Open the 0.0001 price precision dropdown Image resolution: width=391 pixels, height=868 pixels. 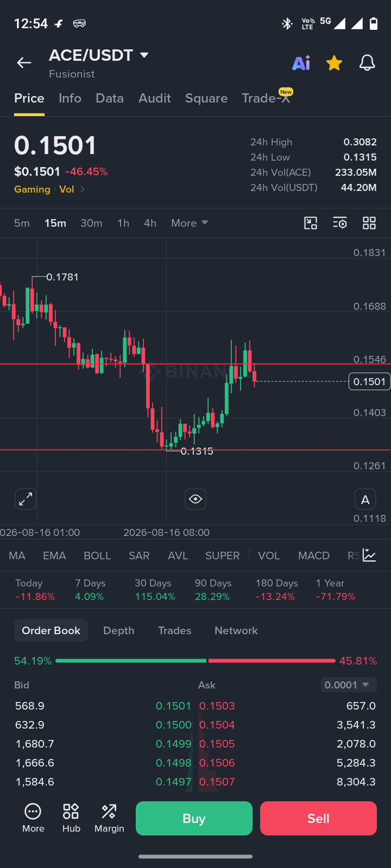349,685
